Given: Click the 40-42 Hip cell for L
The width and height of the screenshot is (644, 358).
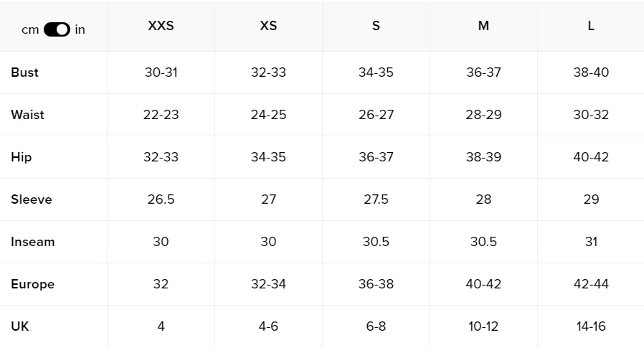Looking at the screenshot, I should click(591, 157).
